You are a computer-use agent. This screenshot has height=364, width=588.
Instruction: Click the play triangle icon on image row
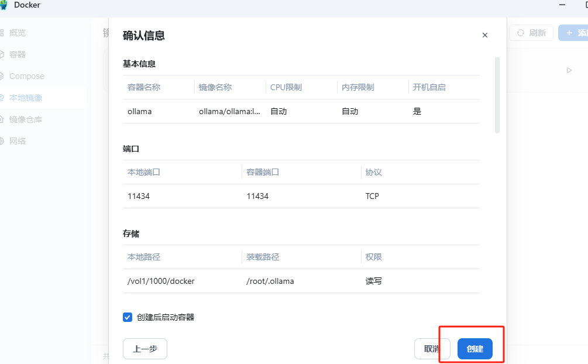coord(569,70)
